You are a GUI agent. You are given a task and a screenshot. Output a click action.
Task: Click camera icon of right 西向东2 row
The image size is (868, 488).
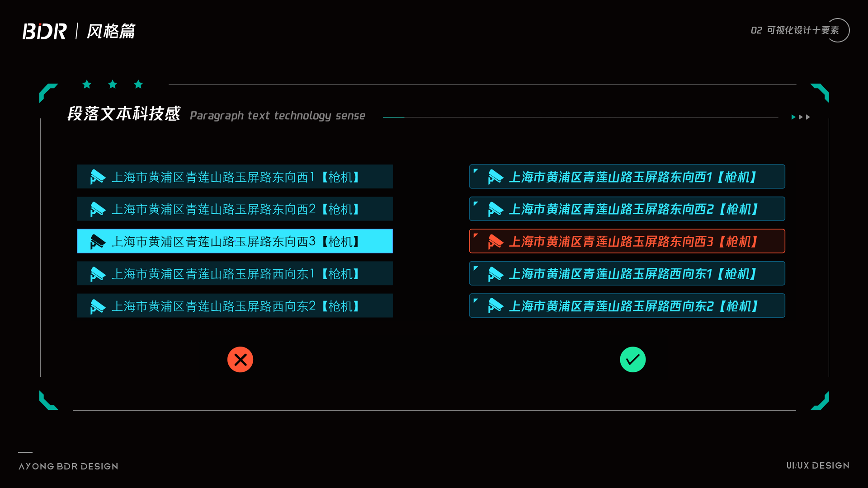(x=495, y=306)
